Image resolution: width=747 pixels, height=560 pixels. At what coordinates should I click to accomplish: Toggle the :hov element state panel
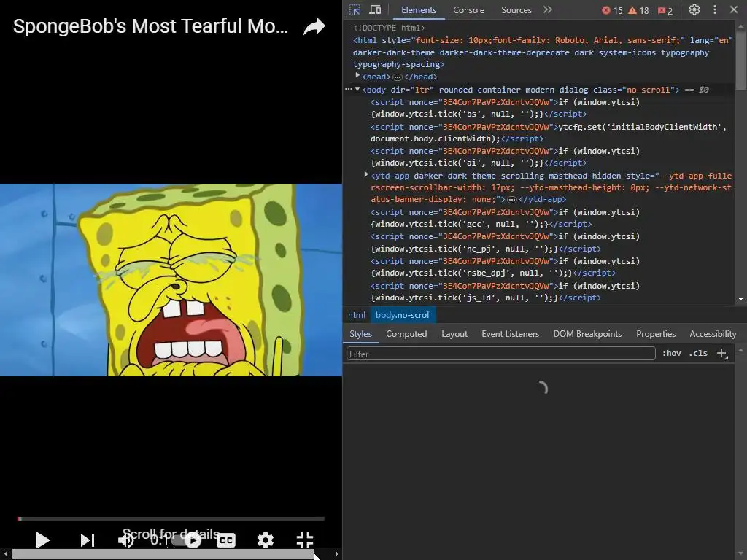[x=672, y=354]
